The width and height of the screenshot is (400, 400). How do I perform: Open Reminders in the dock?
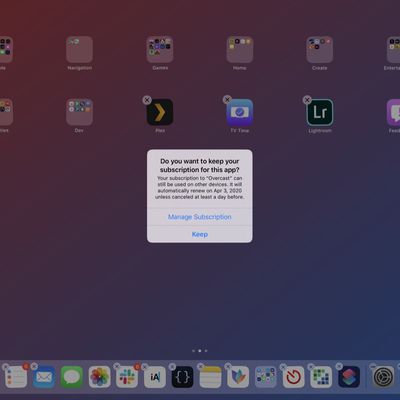16,377
